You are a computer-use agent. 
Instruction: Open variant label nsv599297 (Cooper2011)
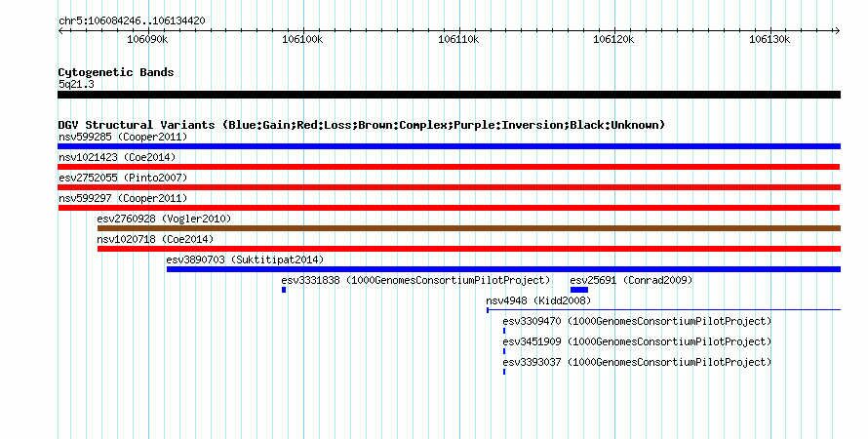(x=123, y=198)
